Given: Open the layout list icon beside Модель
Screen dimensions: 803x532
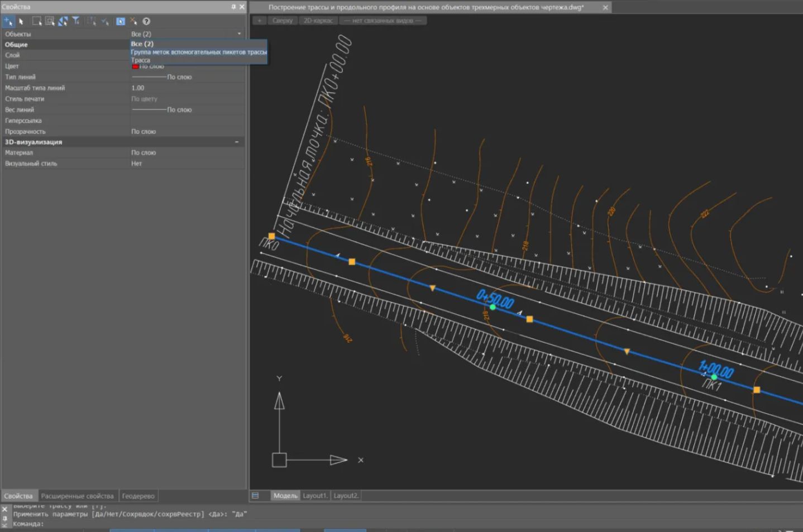Looking at the screenshot, I should 255,495.
